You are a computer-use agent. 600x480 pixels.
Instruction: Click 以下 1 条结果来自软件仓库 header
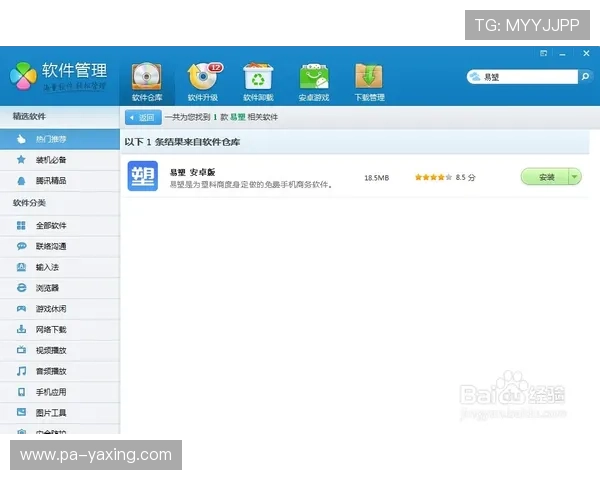point(182,142)
